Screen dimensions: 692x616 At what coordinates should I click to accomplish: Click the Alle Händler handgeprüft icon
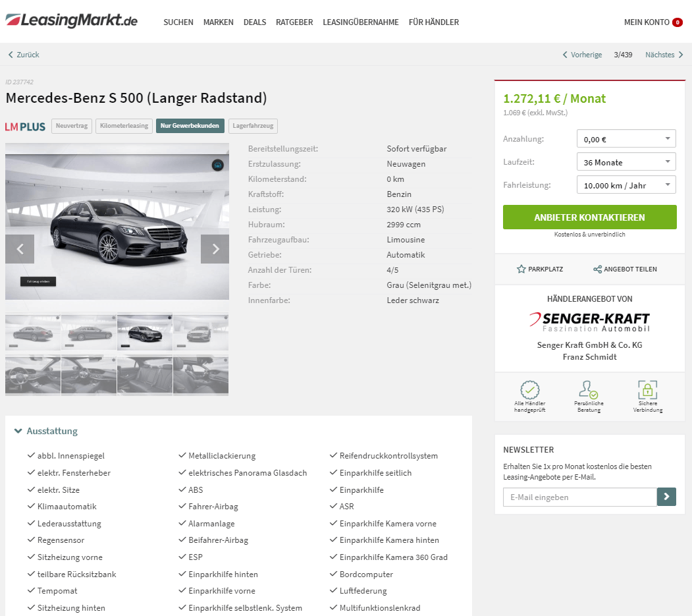tap(529, 390)
